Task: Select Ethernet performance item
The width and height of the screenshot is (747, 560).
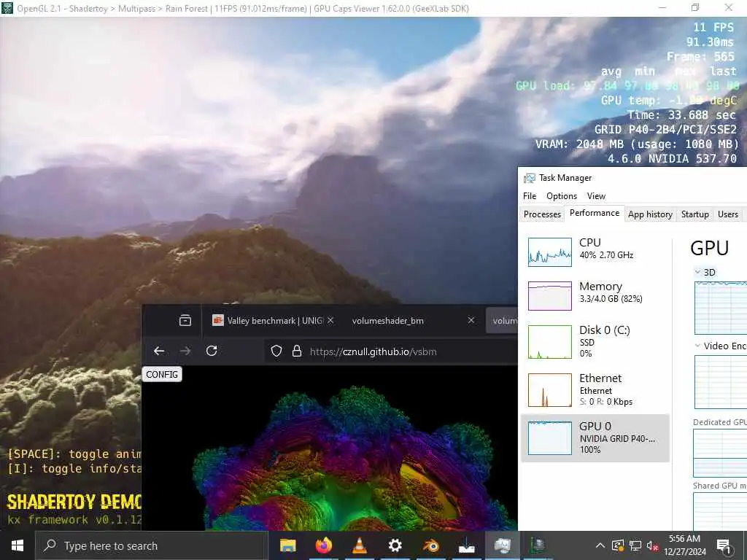Action: [x=595, y=389]
